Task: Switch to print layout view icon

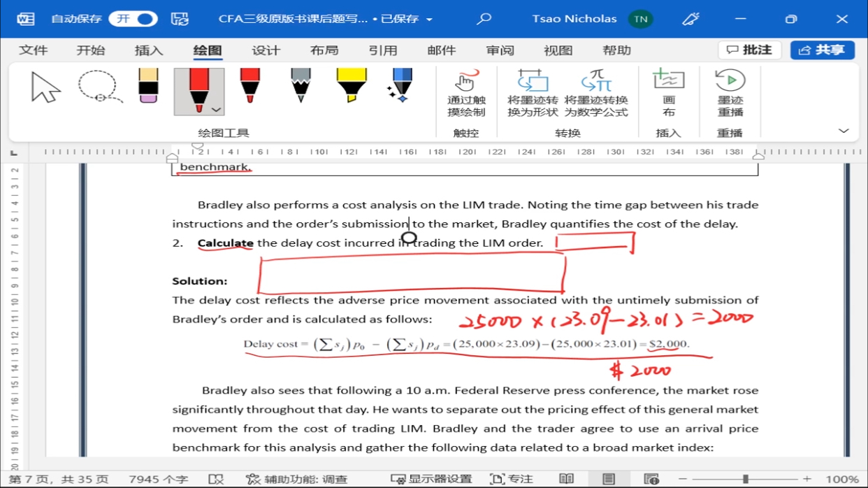Action: point(609,479)
